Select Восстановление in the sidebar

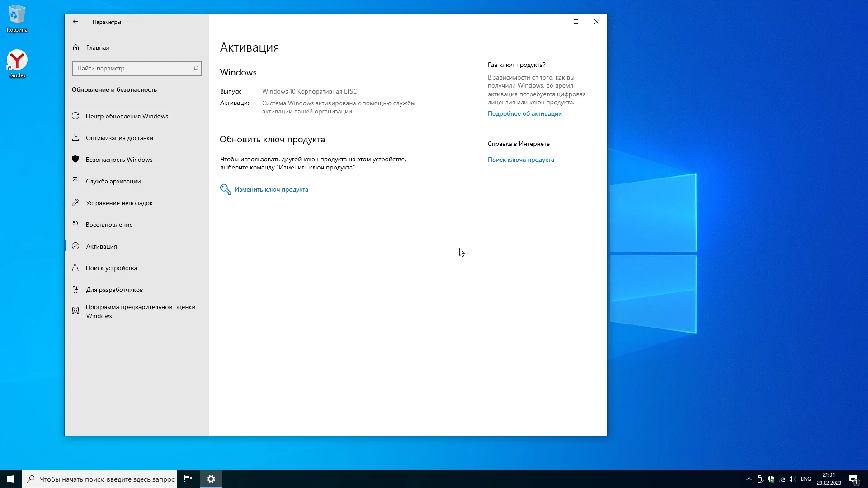click(109, 225)
